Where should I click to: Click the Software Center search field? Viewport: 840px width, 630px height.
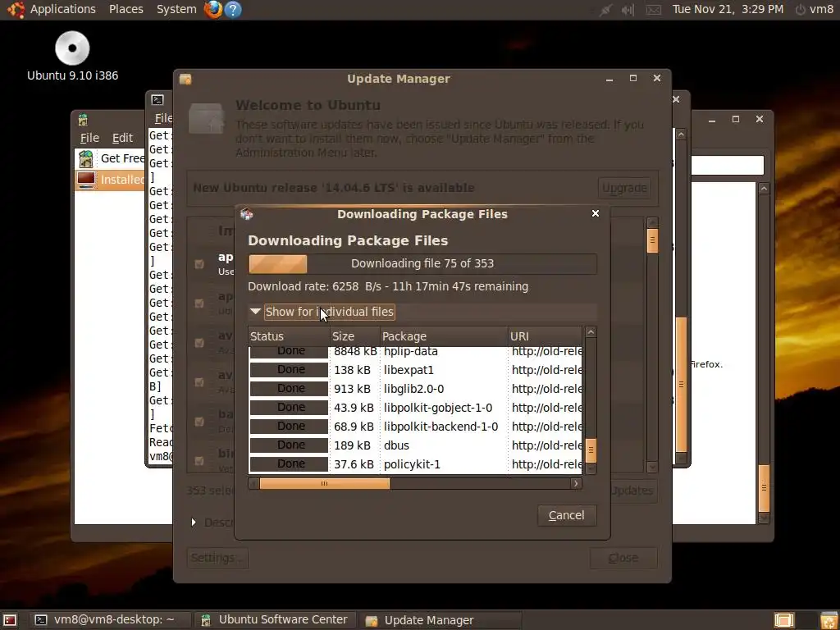pos(727,165)
